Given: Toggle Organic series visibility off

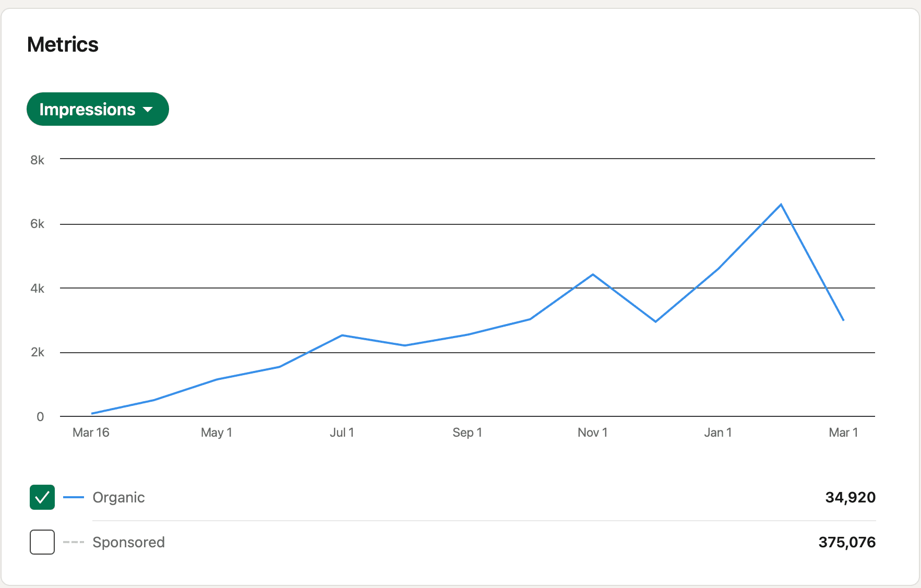Looking at the screenshot, I should [x=42, y=497].
